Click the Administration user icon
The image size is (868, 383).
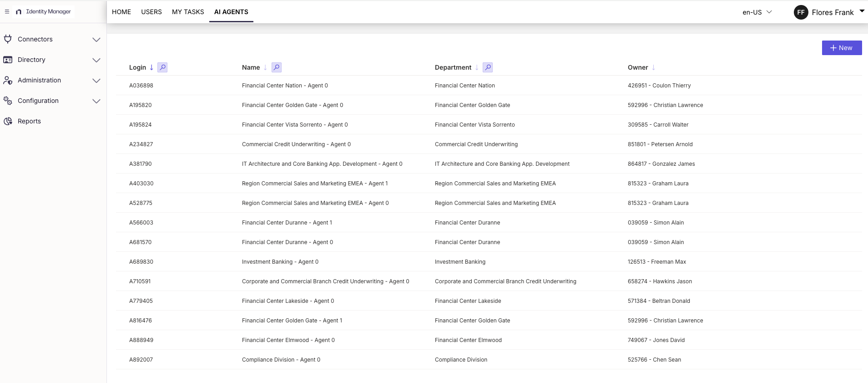(8, 80)
